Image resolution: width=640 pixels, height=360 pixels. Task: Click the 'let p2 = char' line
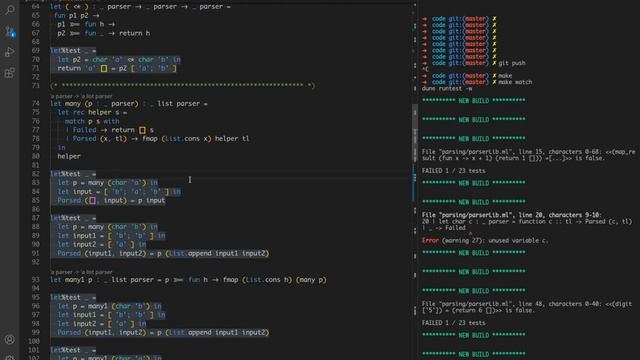[119, 60]
